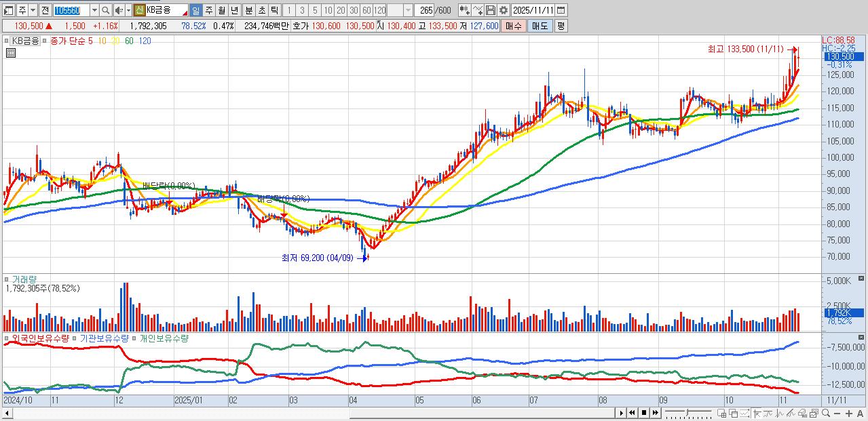Click the 5 interval button
Viewport: 868px width, 421px height.
pyautogui.click(x=315, y=11)
